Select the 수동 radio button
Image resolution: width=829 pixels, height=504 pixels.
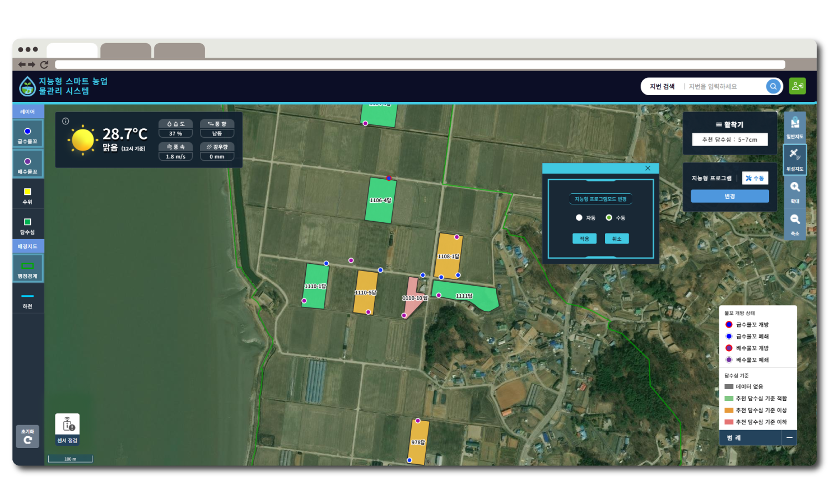tap(609, 218)
